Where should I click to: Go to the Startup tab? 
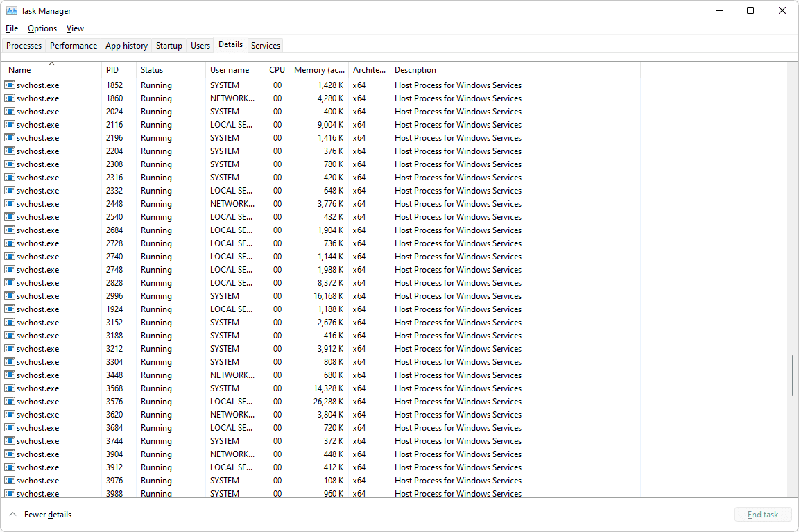click(x=169, y=45)
